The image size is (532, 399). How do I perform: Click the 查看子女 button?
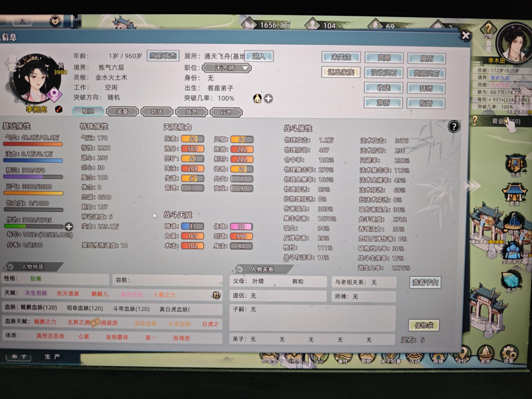pyautogui.click(x=425, y=282)
